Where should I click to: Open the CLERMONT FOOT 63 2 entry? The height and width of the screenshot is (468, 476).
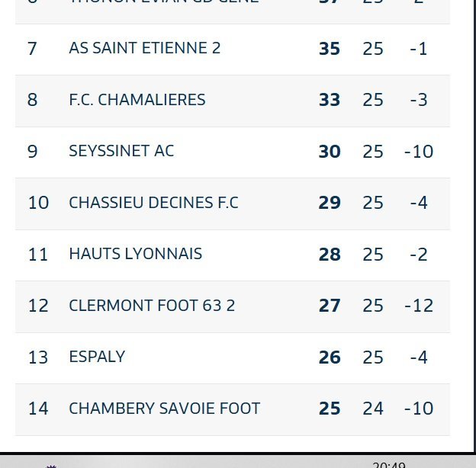click(152, 306)
